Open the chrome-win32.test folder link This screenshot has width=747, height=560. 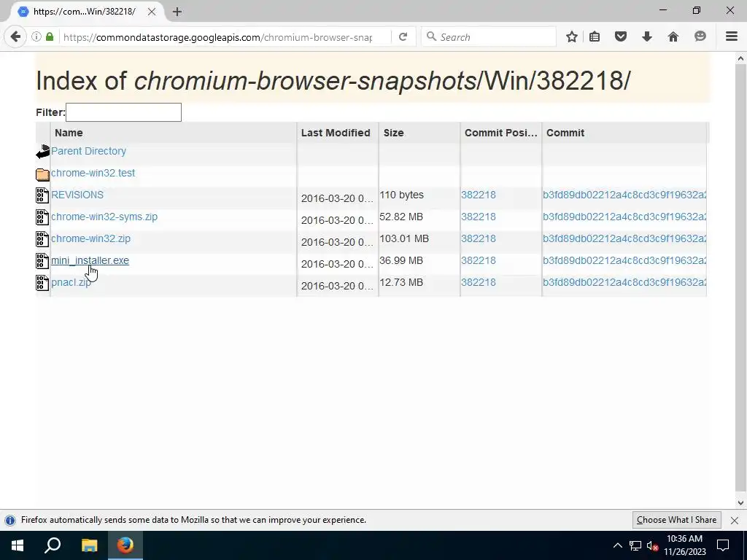click(93, 173)
